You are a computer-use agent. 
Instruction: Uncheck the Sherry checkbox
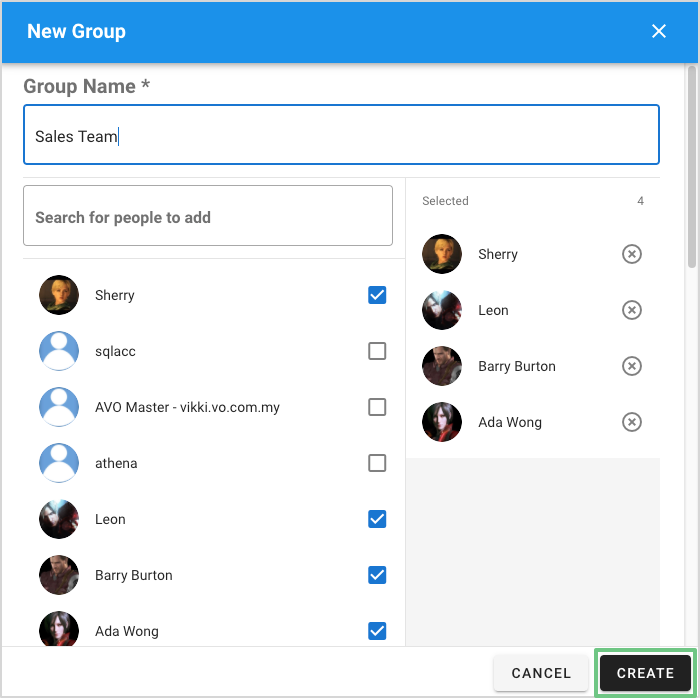(x=377, y=295)
